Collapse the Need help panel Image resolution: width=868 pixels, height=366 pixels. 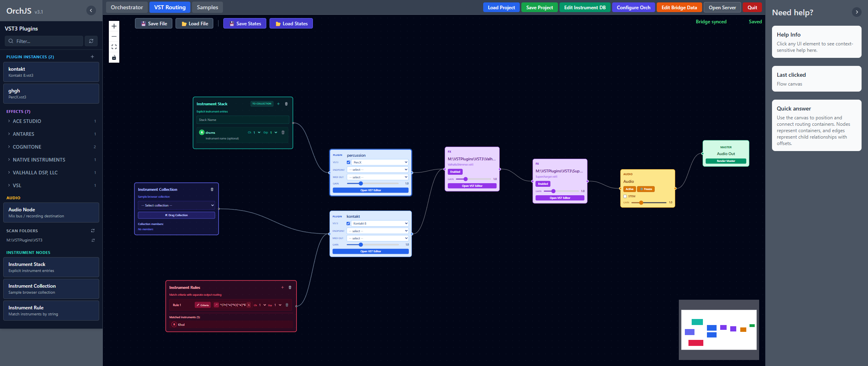click(857, 12)
